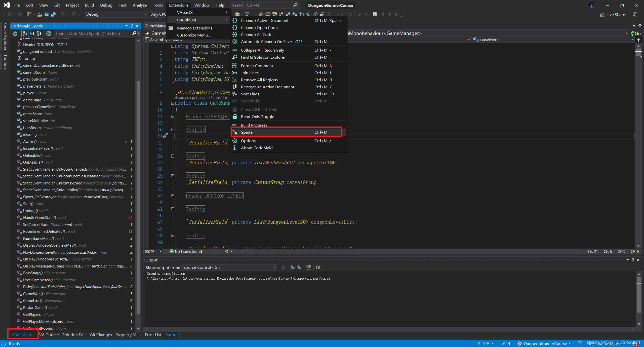
Task: Select Read-Only Toggle in CodeMaid menu
Action: click(257, 117)
